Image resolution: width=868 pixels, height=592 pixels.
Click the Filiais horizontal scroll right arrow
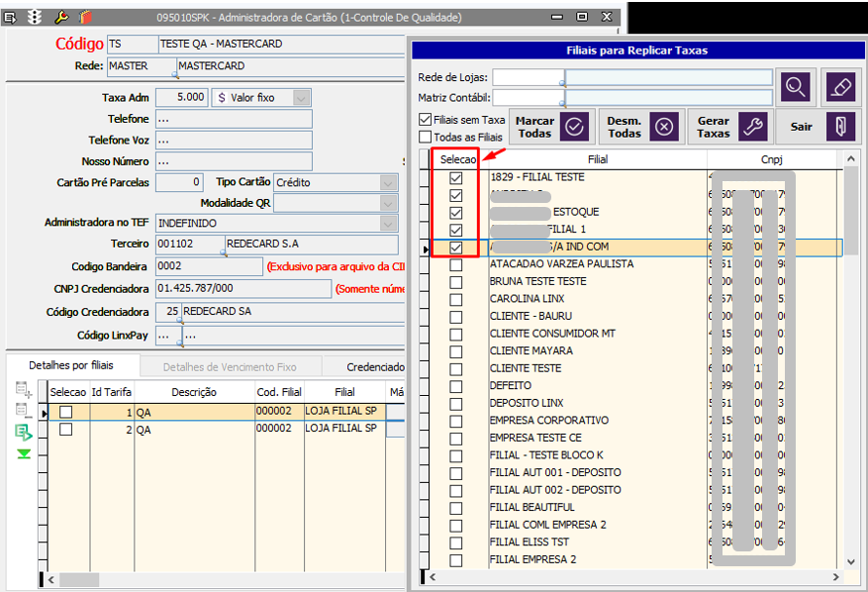[x=836, y=577]
